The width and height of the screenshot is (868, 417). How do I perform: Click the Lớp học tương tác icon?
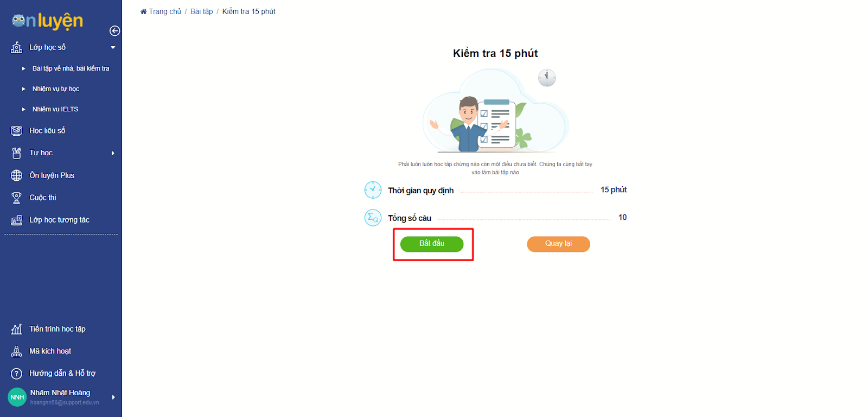[17, 220]
